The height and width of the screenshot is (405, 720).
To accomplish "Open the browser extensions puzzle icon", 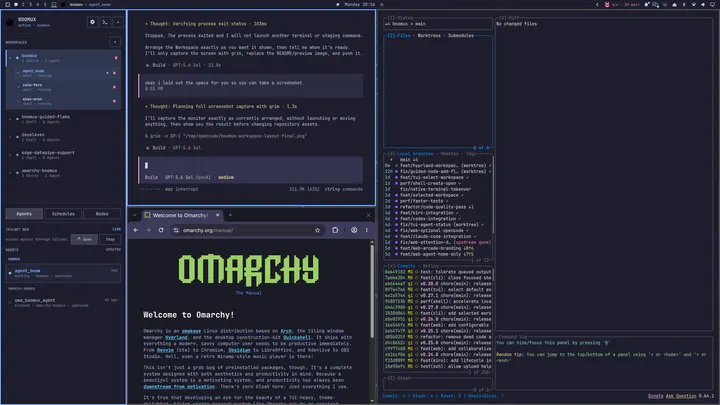I will tap(335, 230).
